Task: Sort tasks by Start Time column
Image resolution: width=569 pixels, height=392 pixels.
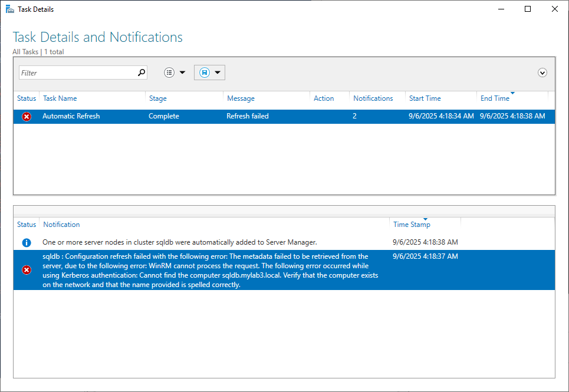Action: [x=425, y=98]
